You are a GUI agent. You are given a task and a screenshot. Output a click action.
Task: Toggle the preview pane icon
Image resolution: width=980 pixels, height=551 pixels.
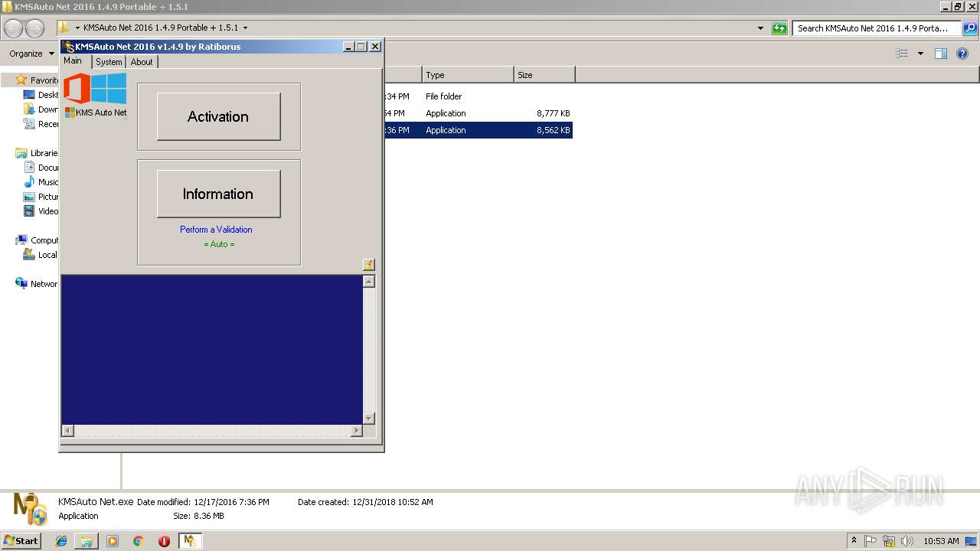pos(941,54)
